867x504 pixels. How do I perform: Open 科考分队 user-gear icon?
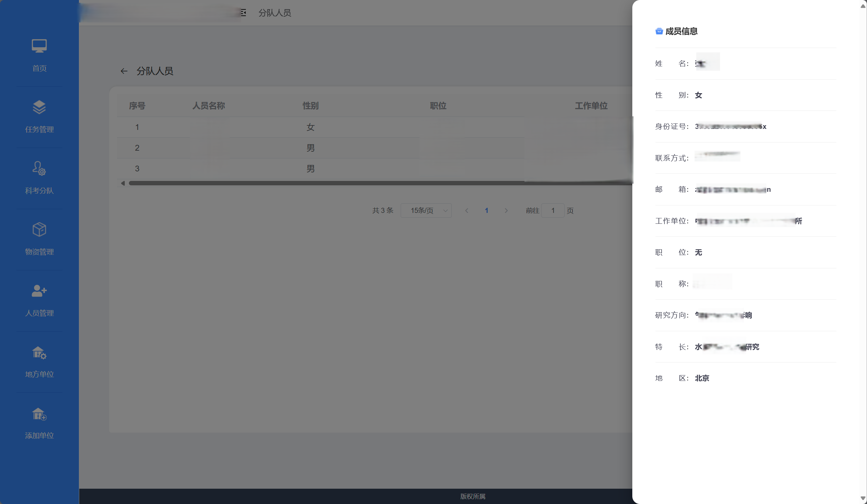(39, 168)
